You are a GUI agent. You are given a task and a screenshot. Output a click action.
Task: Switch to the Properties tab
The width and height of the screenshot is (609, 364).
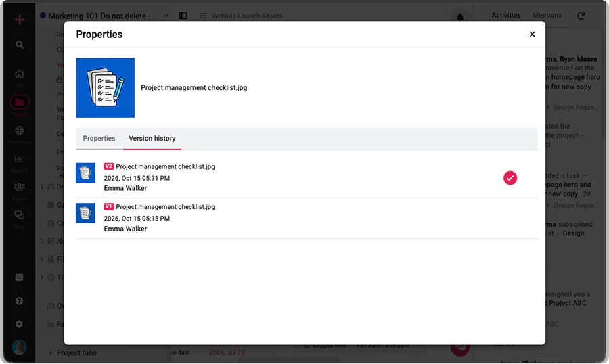(99, 138)
